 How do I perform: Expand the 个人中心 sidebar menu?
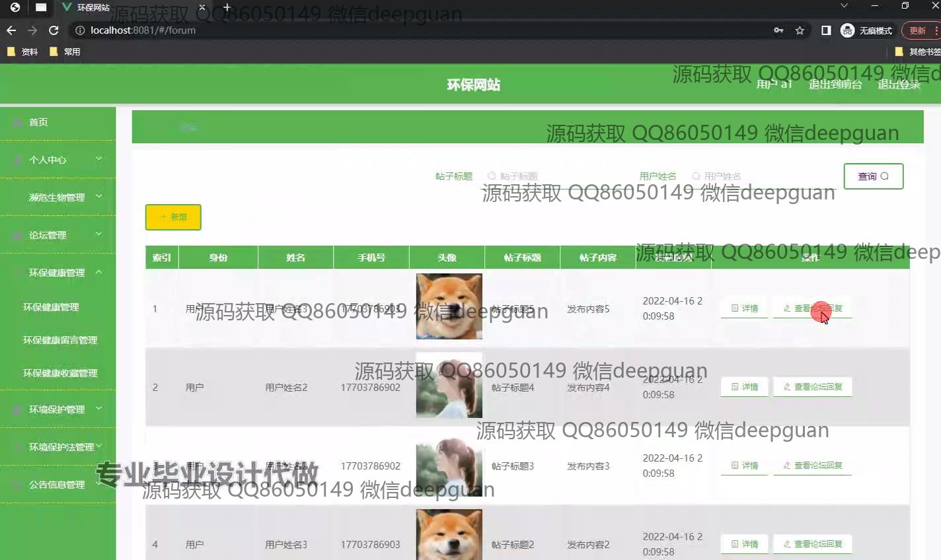click(x=58, y=160)
